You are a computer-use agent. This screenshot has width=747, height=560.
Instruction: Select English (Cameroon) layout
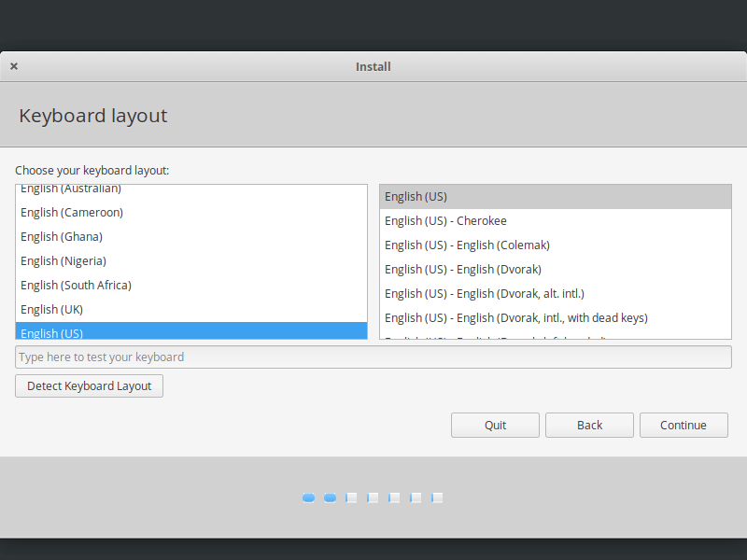[72, 213]
